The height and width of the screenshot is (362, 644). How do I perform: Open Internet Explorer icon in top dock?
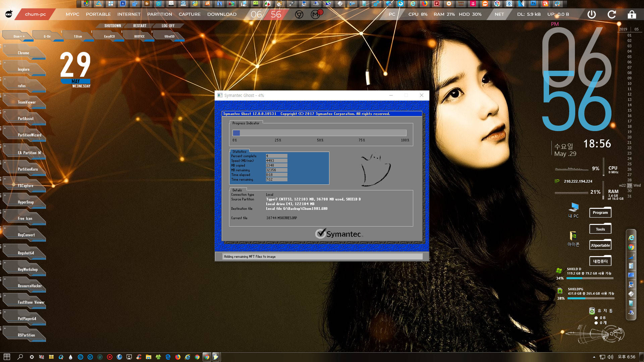413,4
